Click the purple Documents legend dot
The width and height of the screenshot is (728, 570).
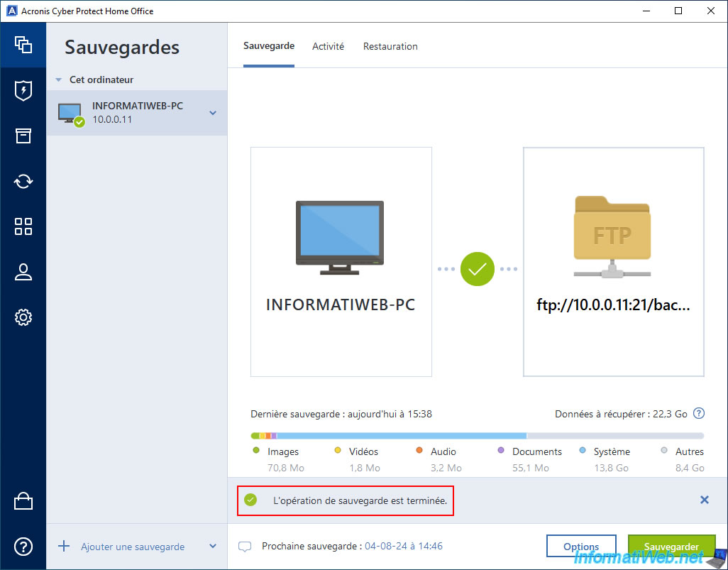pos(500,450)
